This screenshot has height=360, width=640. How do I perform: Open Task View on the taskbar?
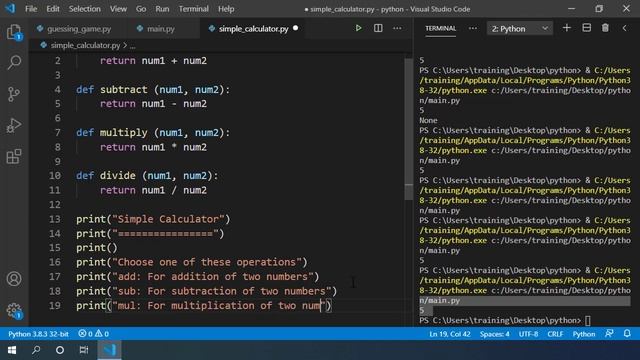[84, 350]
